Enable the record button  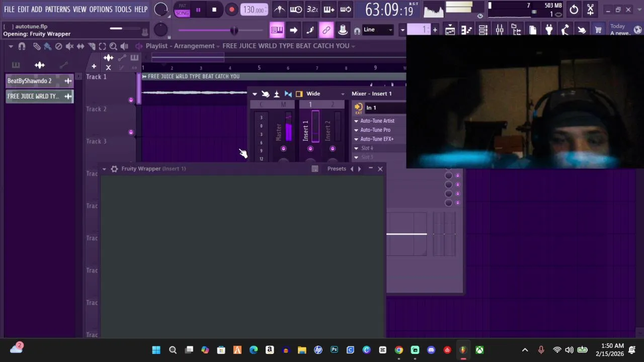pyautogui.click(x=231, y=10)
